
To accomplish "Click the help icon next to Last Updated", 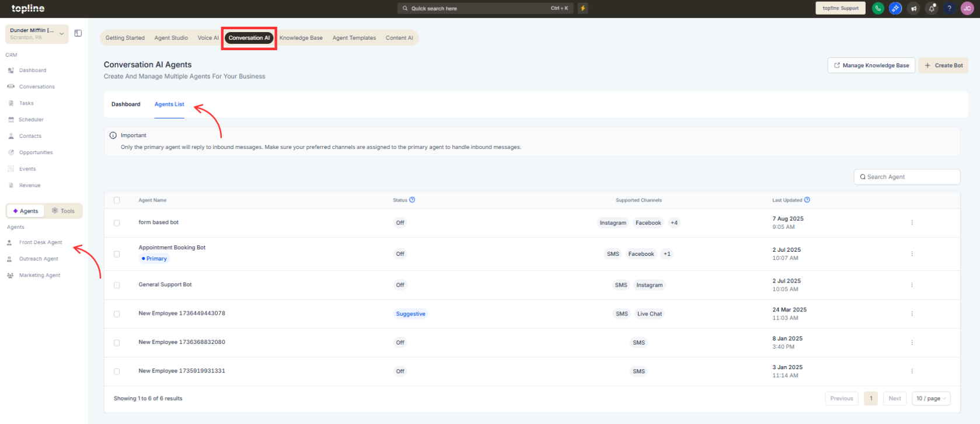I will pyautogui.click(x=807, y=200).
